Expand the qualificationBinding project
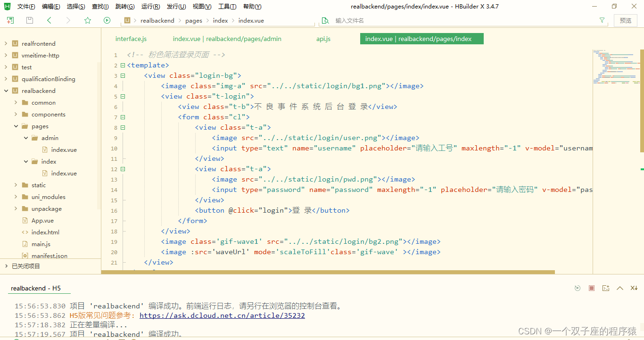The height and width of the screenshot is (340, 644). click(x=6, y=79)
